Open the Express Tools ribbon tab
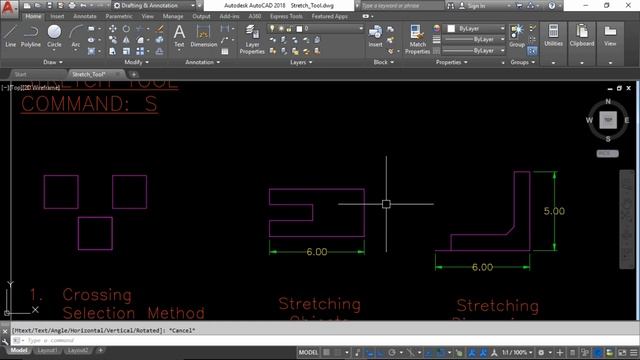The image size is (640, 360). 286,16
